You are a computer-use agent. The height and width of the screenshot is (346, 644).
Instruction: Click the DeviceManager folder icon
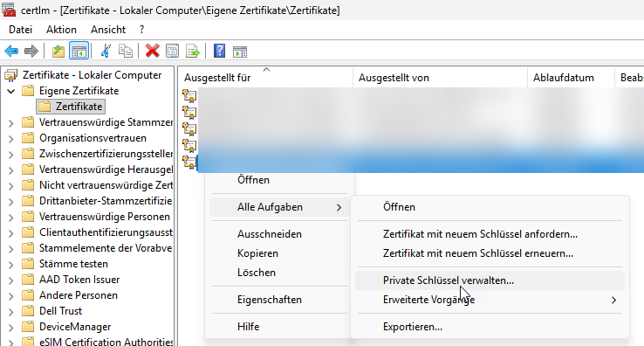click(x=28, y=326)
